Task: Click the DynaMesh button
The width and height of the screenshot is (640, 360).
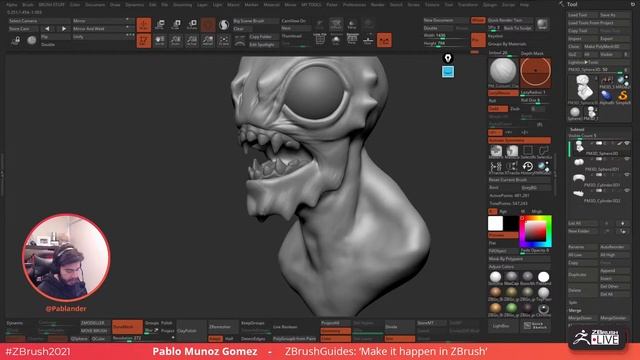Action: (127, 327)
